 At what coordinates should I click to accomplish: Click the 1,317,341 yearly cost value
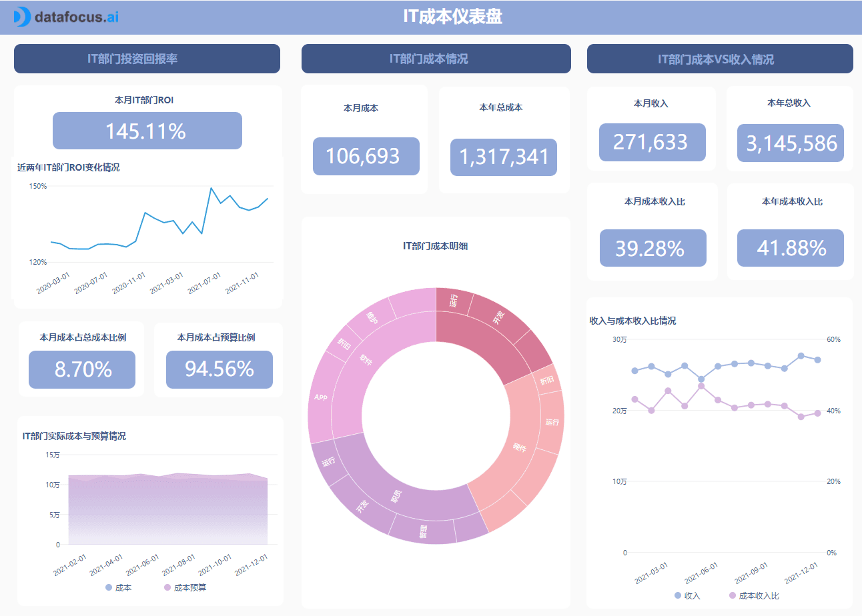(504, 157)
